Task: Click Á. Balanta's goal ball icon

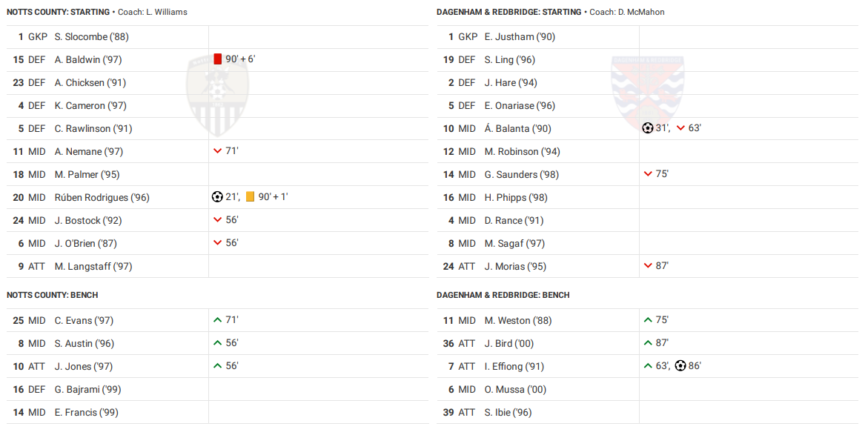Action: tap(648, 128)
